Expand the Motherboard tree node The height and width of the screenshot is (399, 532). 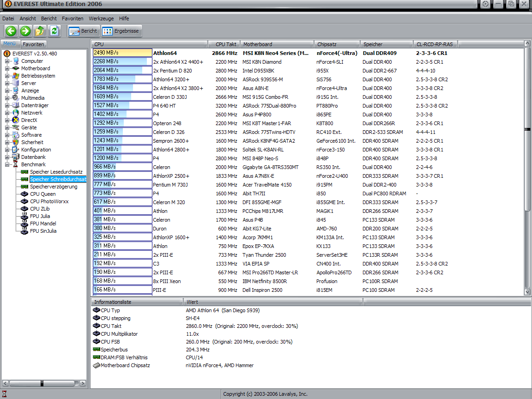pyautogui.click(x=7, y=68)
